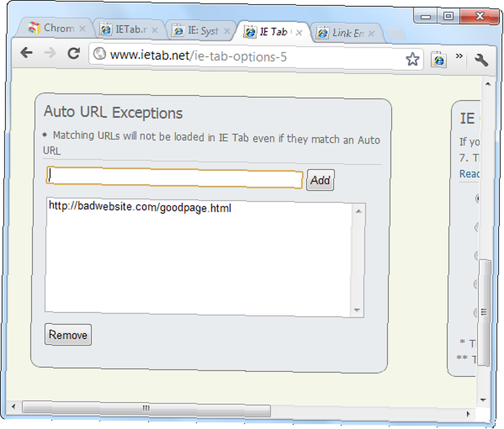Click the address bar URL www.ietab.net
The width and height of the screenshot is (504, 429).
[x=150, y=55]
